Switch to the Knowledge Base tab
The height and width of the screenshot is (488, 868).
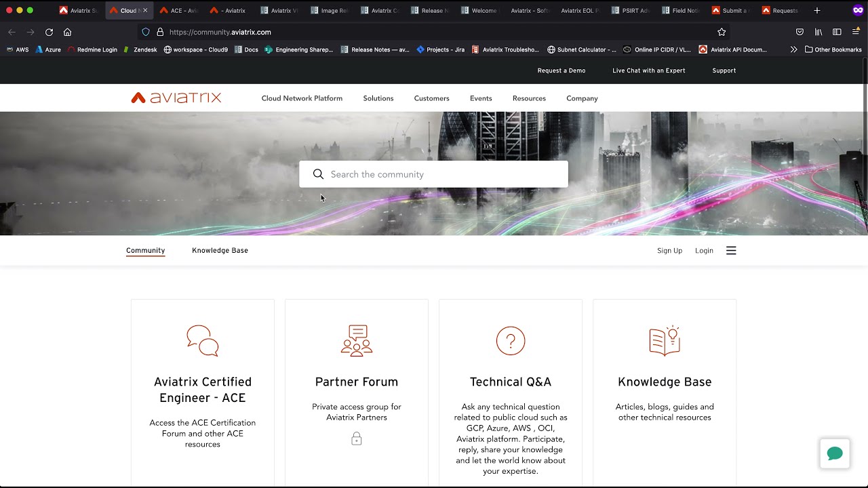click(x=220, y=251)
